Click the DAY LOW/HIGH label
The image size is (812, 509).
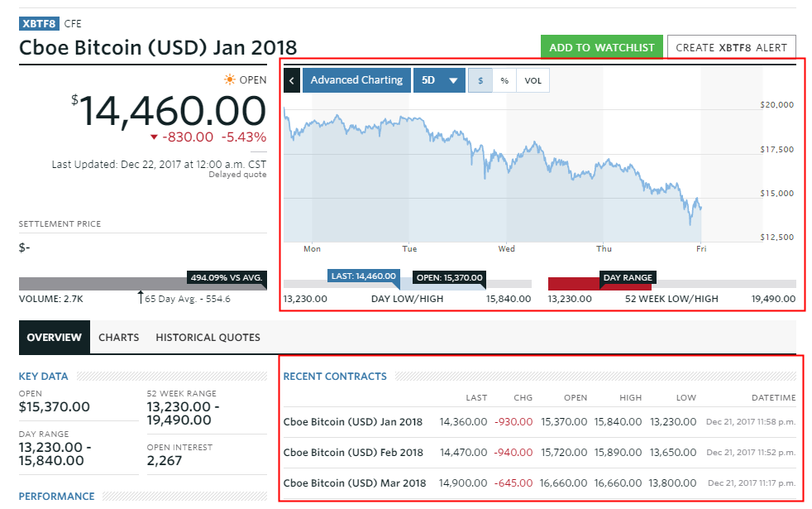pos(407,299)
